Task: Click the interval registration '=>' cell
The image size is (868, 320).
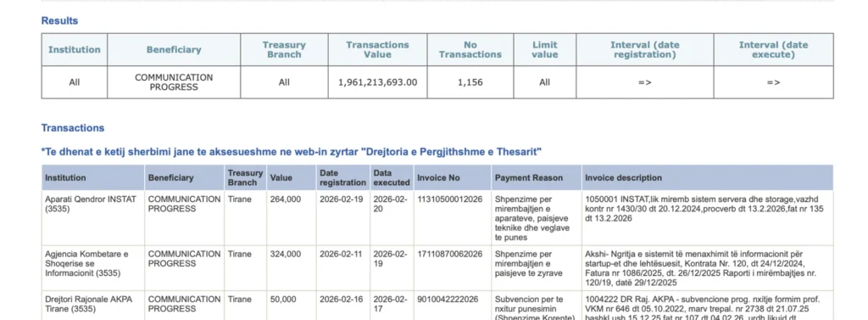Action: (x=645, y=82)
